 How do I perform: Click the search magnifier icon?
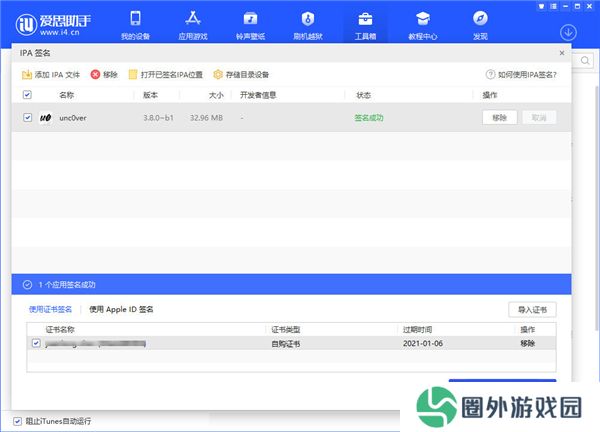(585, 60)
